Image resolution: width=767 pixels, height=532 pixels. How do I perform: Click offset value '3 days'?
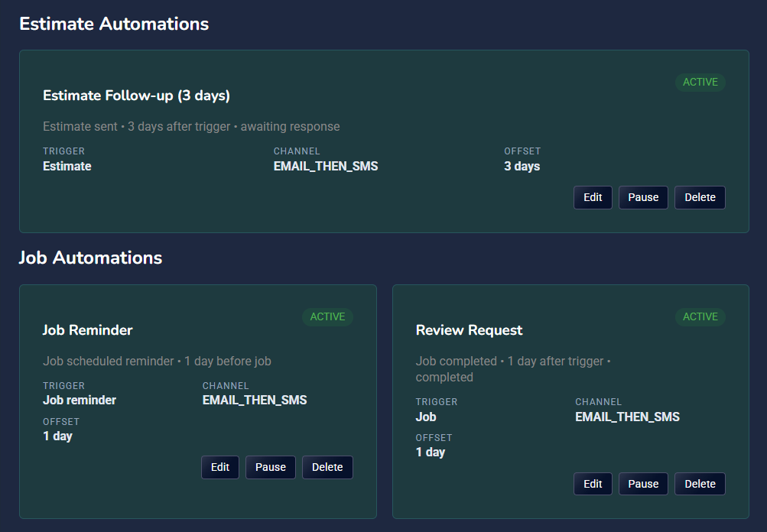(x=522, y=167)
